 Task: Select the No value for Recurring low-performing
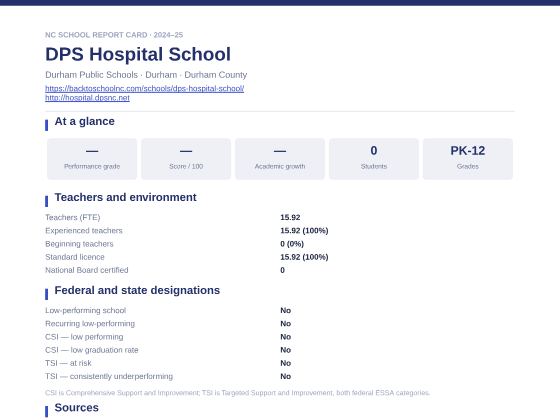click(x=286, y=324)
